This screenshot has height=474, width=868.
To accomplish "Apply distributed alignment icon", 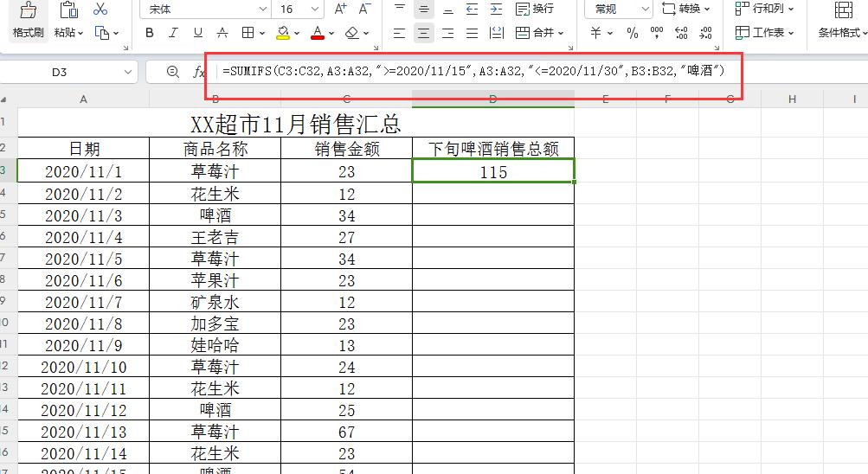I will [x=497, y=33].
